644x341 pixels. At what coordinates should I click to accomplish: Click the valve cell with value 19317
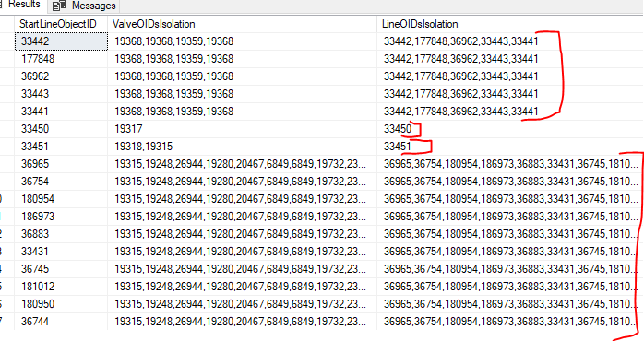[x=243, y=129]
